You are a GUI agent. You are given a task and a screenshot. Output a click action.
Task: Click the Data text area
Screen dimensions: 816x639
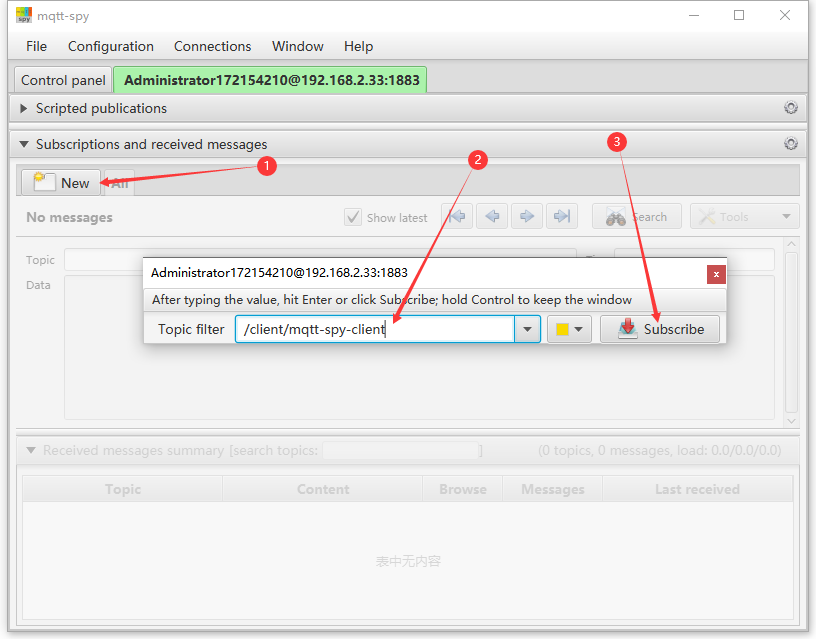tap(419, 348)
